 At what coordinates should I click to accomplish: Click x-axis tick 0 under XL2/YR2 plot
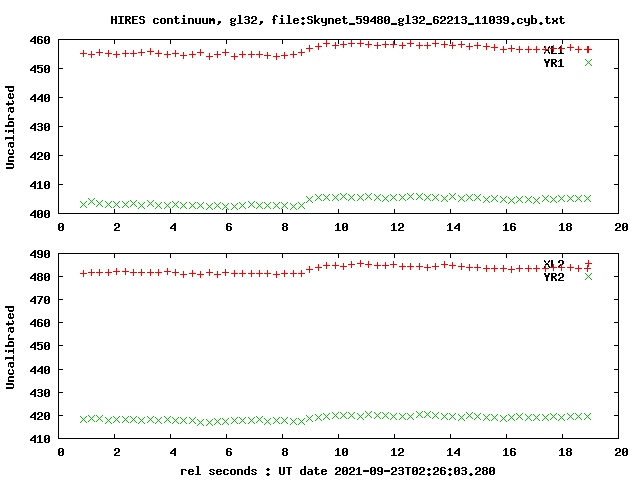pos(61,452)
